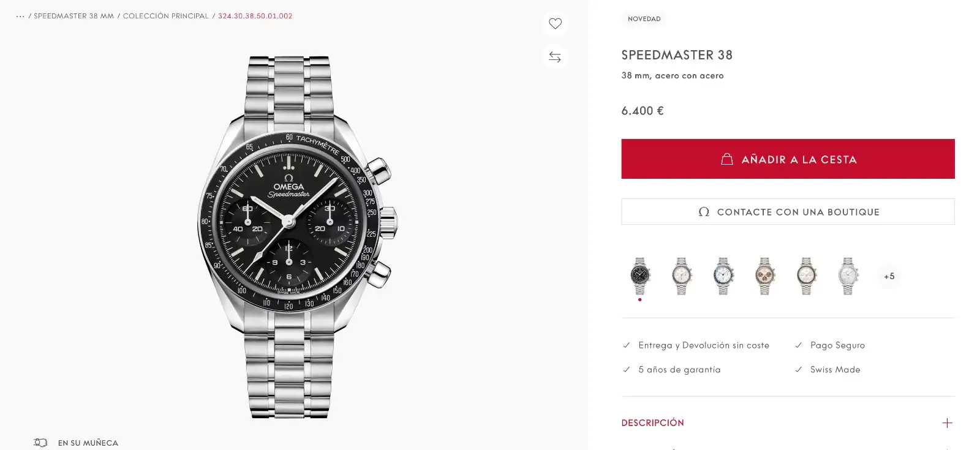The height and width of the screenshot is (450, 980).
Task: Add watch to wishlist with heart icon
Action: coord(555,24)
